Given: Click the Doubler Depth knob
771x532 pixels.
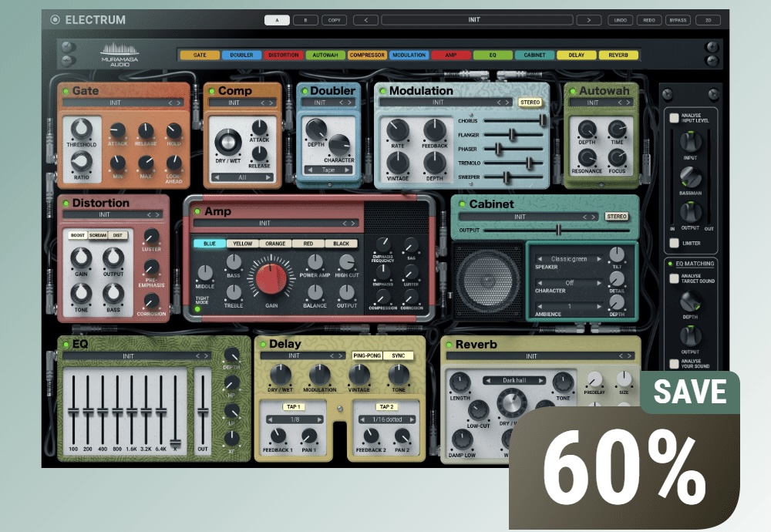Looking at the screenshot, I should (x=315, y=130).
